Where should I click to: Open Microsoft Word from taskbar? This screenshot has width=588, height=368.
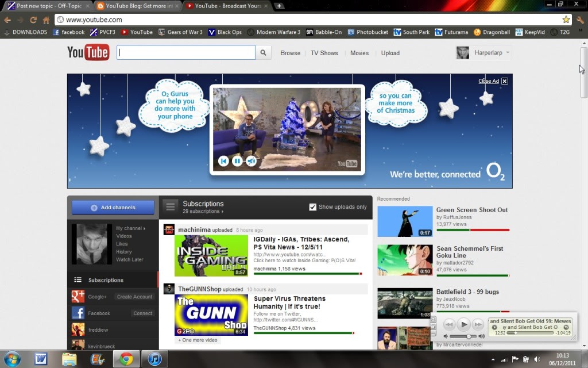41,359
